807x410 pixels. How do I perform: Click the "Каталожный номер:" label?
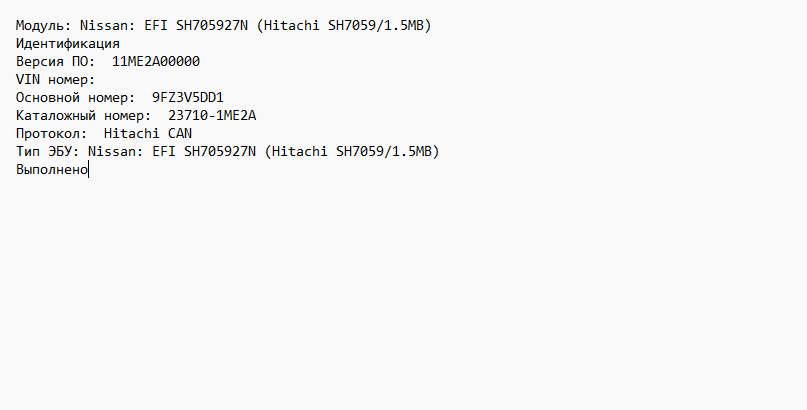(x=84, y=115)
